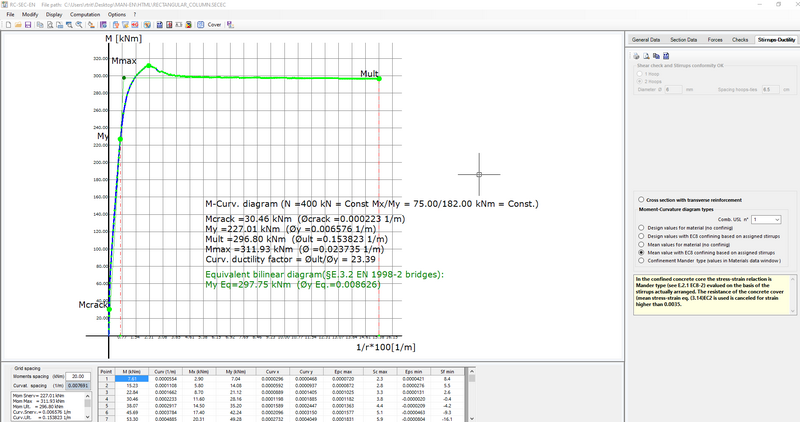Viewport: 800px width, 422px height.
Task: Click the small rectangle outline icon
Action: click(179, 24)
